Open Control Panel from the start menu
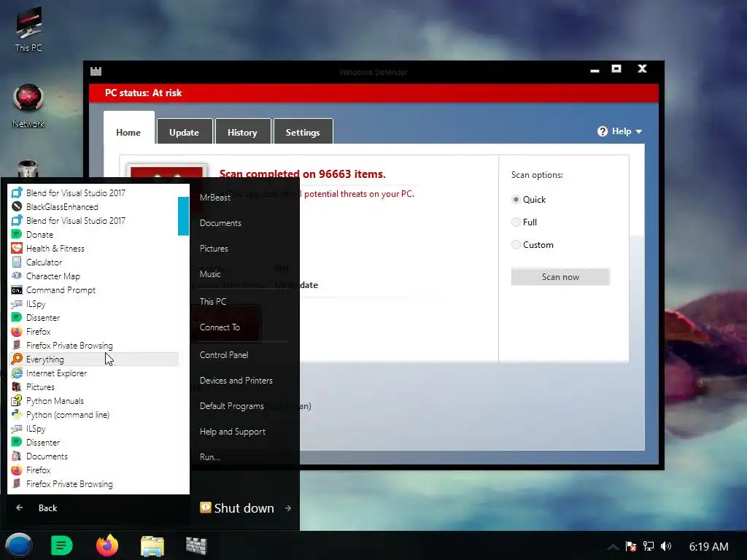 (224, 355)
